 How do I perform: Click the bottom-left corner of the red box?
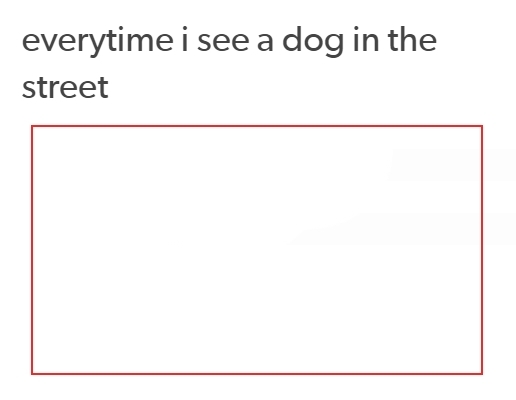32,374
